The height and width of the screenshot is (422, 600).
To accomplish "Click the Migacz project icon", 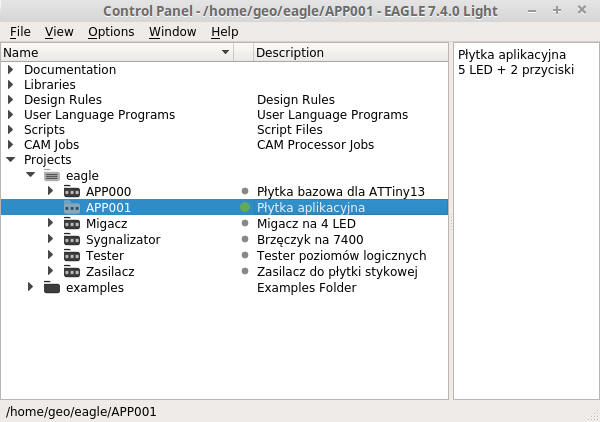I will click(x=71, y=223).
